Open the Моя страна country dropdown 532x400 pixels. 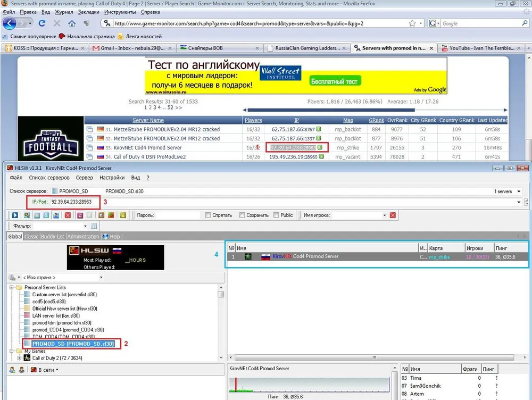click(x=101, y=277)
